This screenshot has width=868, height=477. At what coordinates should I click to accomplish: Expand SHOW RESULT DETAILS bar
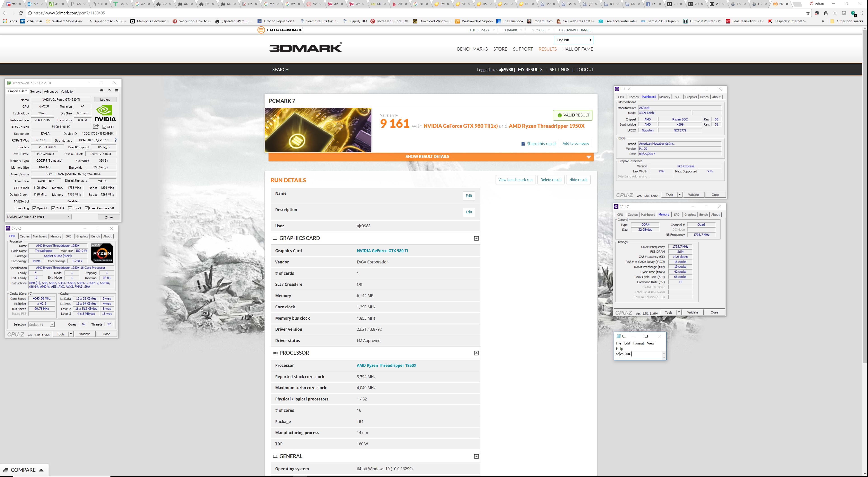pyautogui.click(x=431, y=157)
